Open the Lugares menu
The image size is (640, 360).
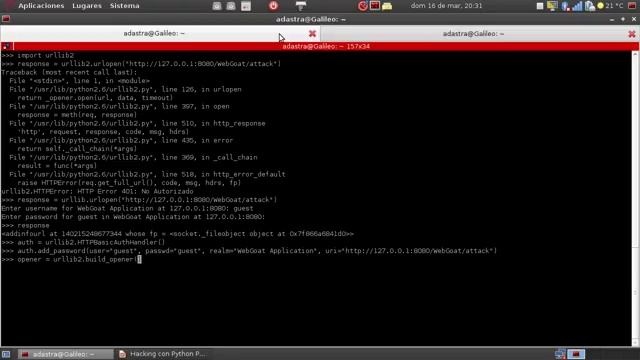tap(87, 6)
